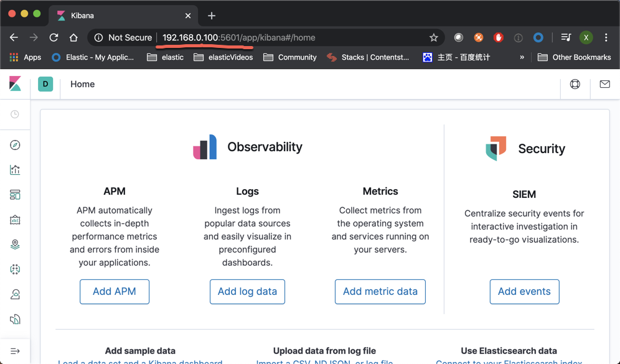Open the Maps app in the sidebar
Screen dimensions: 620x364
click(16, 244)
